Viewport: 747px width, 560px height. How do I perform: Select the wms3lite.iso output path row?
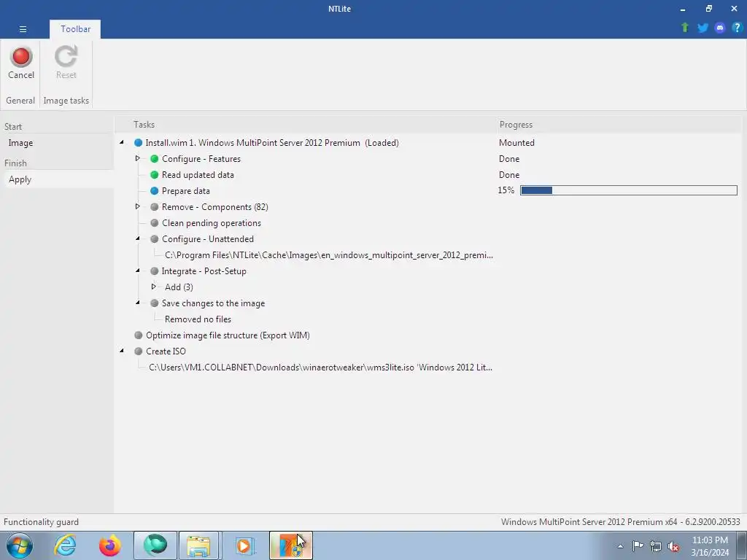click(x=321, y=367)
